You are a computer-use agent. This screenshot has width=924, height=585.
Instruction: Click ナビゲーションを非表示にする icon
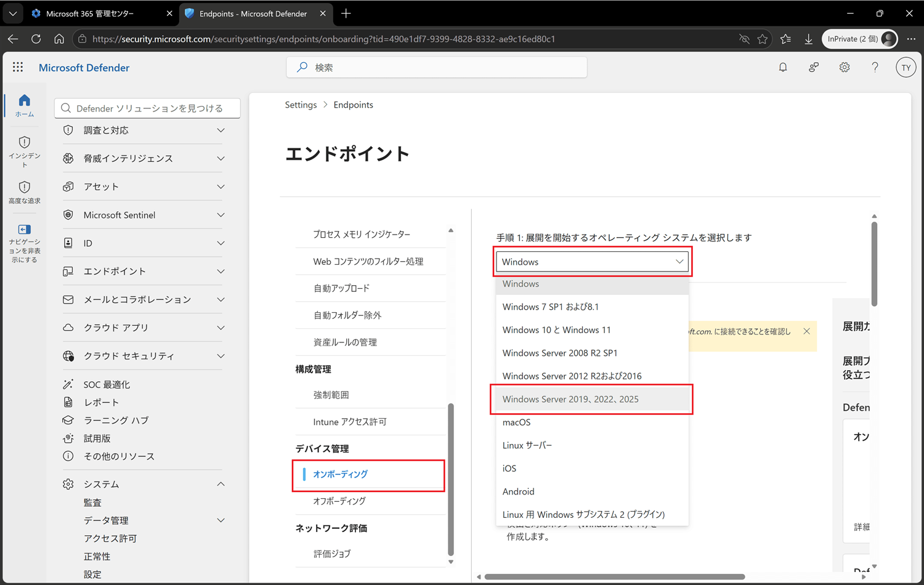coord(25,230)
